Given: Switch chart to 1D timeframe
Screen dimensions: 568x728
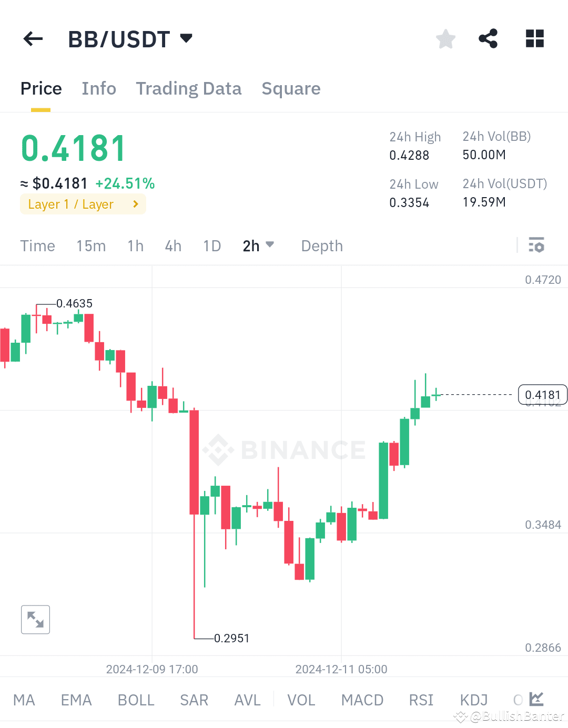Looking at the screenshot, I should (211, 245).
